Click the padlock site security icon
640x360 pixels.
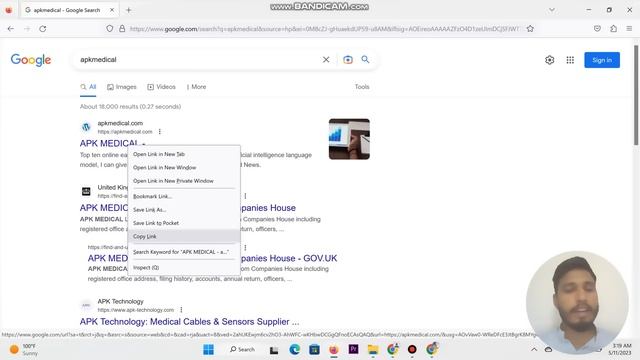coord(122,29)
